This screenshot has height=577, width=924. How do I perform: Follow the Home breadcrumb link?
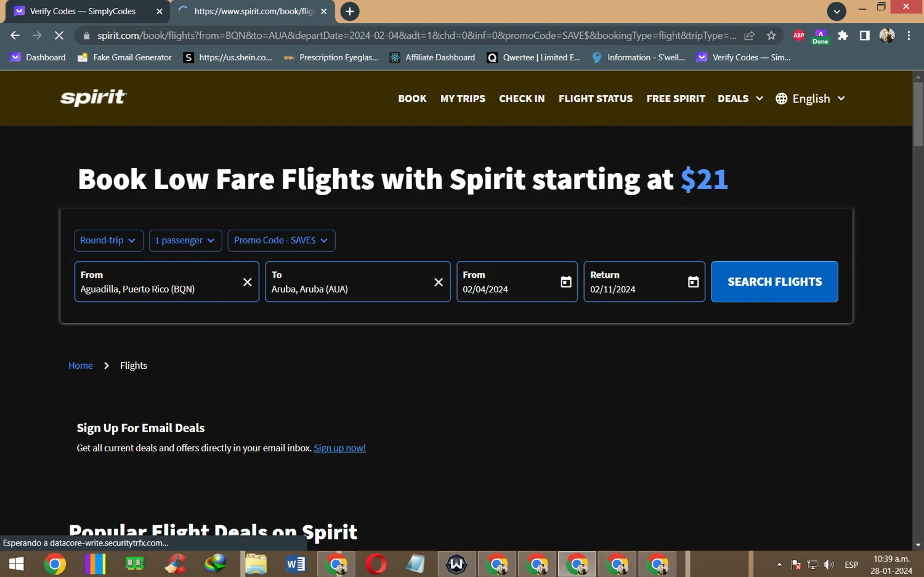81,366
